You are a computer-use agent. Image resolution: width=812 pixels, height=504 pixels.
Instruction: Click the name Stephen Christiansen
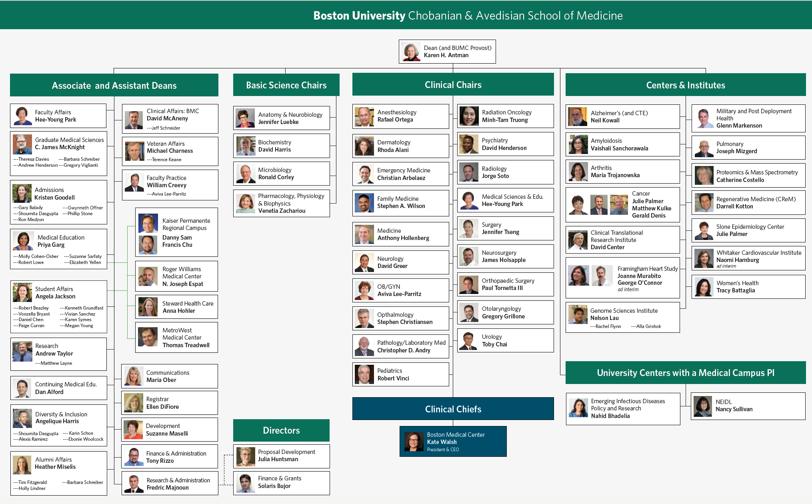click(x=405, y=322)
